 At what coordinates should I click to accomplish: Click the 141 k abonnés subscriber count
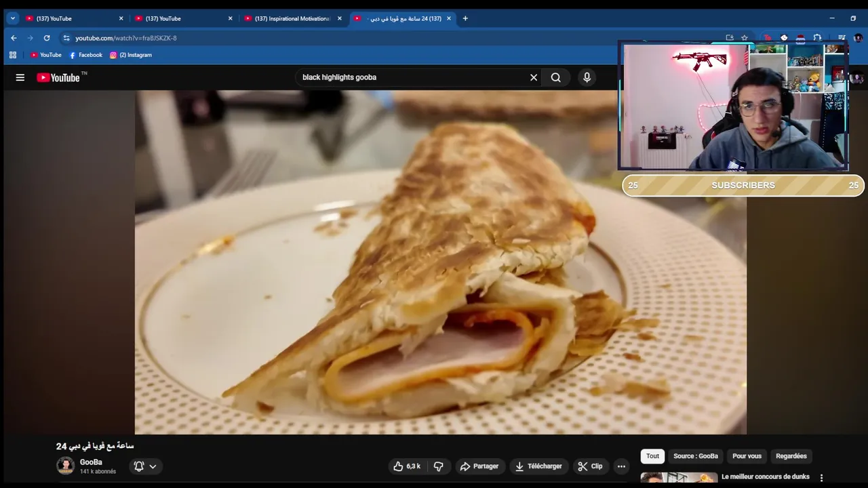tap(98, 472)
